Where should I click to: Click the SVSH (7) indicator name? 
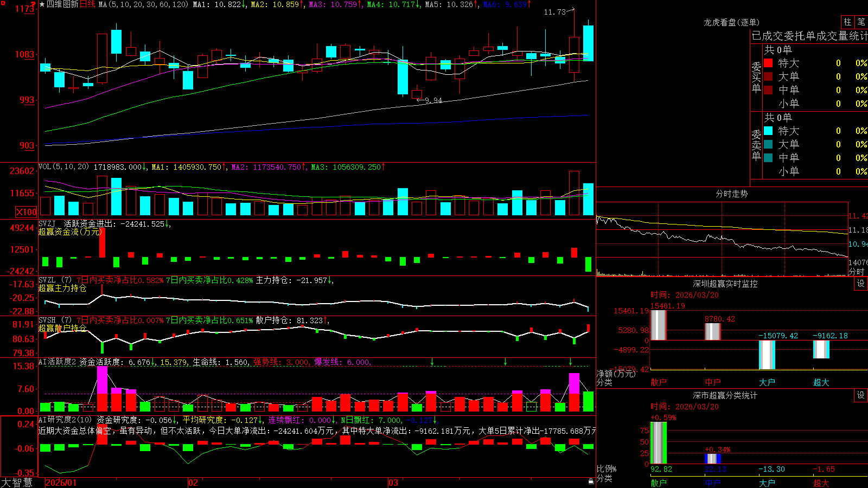coord(55,320)
